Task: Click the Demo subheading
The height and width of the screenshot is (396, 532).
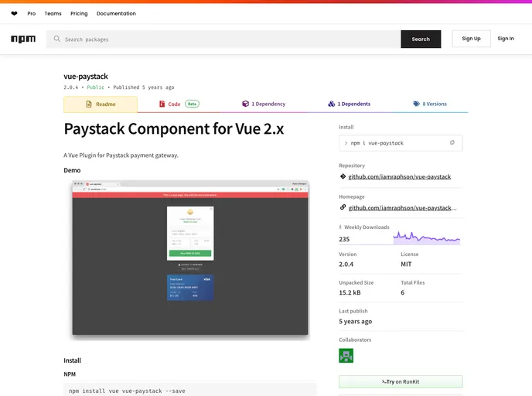Action: 72,170
